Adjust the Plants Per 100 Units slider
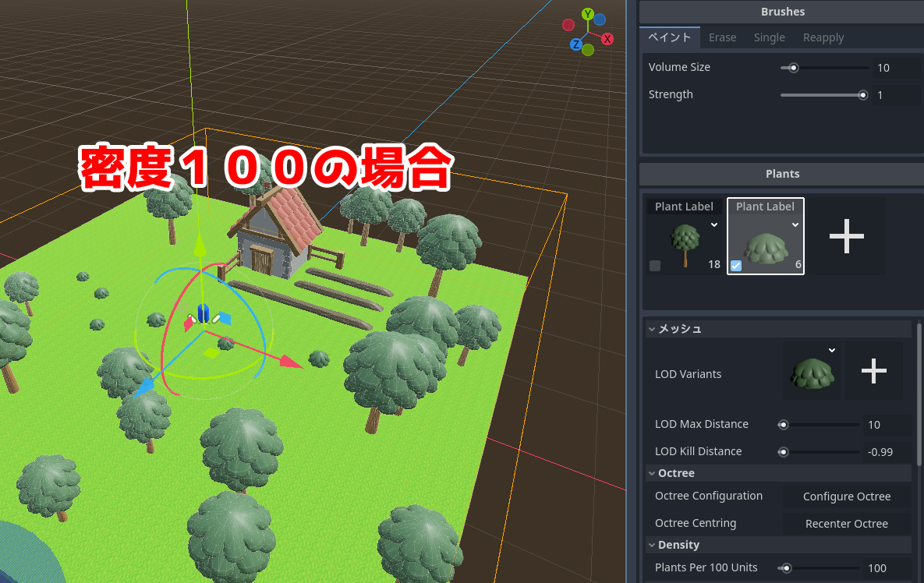Image resolution: width=924 pixels, height=583 pixels. point(820,568)
